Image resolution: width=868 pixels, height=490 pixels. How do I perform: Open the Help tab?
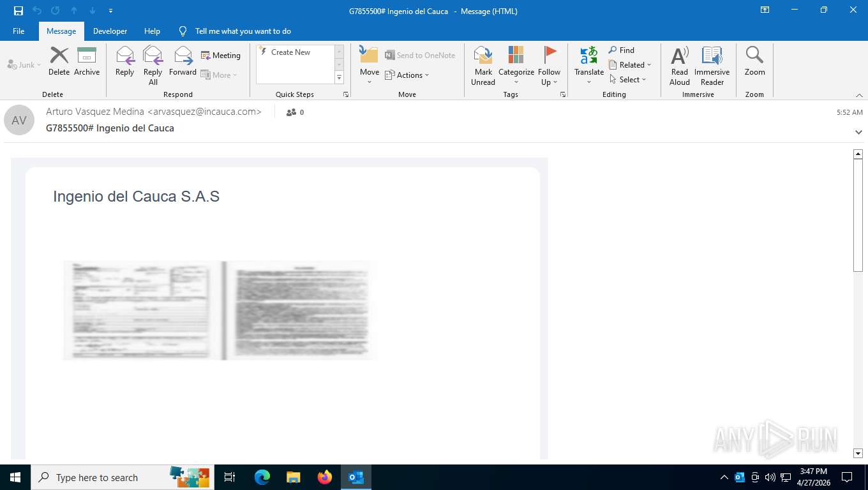(x=152, y=31)
